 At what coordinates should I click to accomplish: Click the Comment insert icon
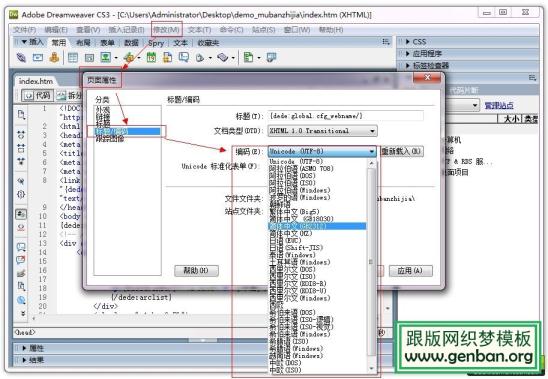[184, 57]
